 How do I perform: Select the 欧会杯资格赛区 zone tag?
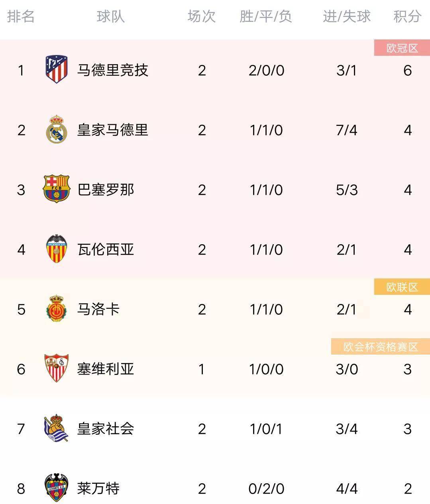pyautogui.click(x=381, y=347)
